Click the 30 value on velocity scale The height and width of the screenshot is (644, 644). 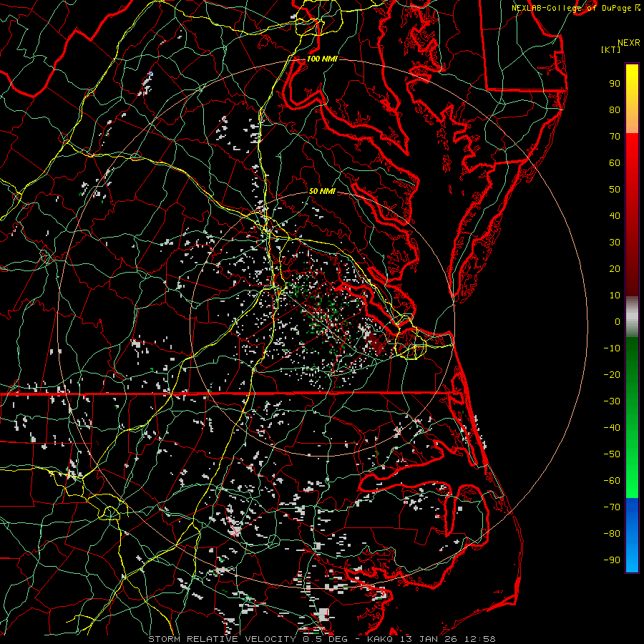tap(615, 243)
